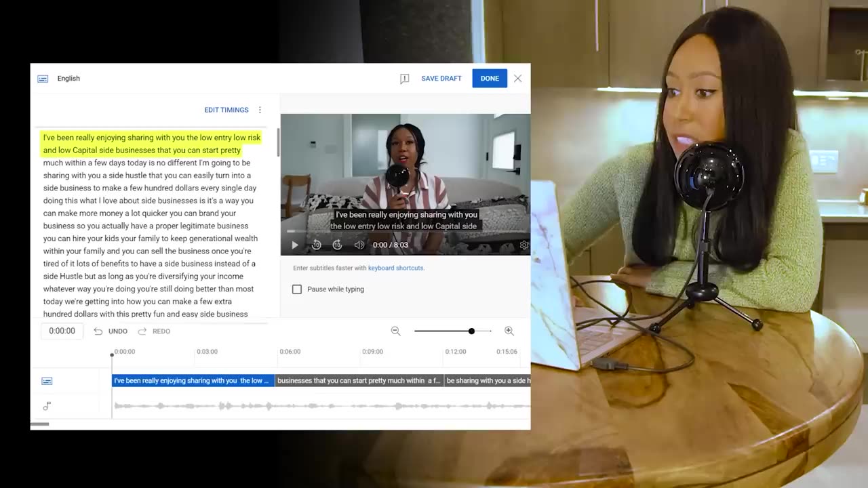Screen dimensions: 868x488
Task: Select the caption block 'be sharing with you a side'
Action: point(488,381)
